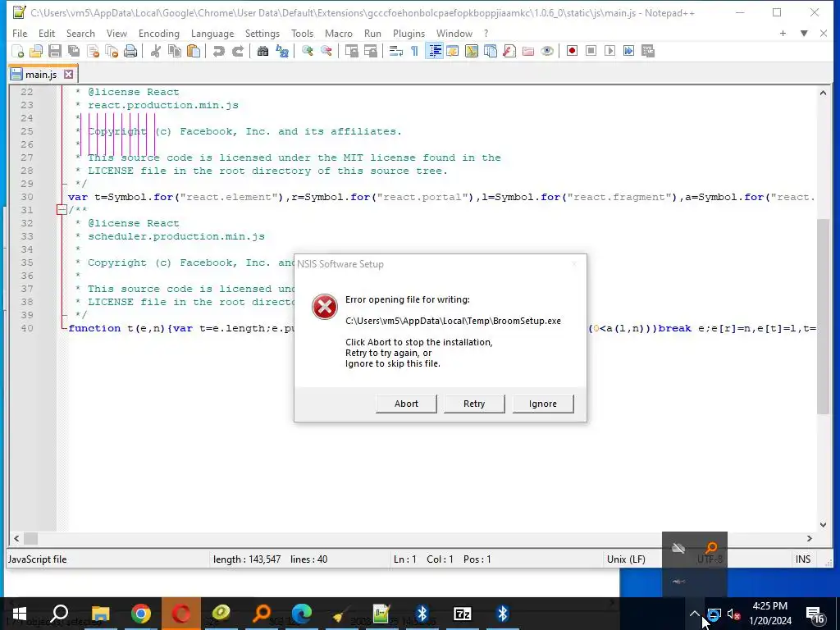Click the New file toolbar icon
The height and width of the screenshot is (630, 840).
click(18, 51)
